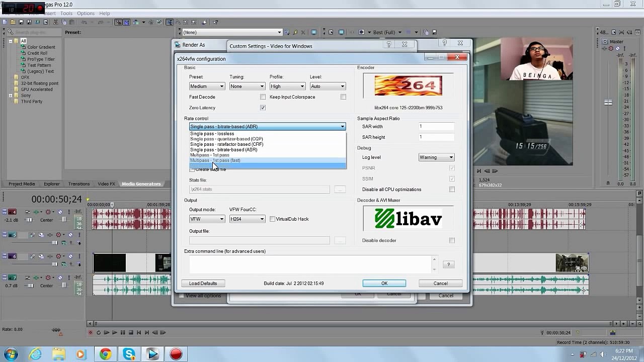644x362 pixels.
Task: Toggle Keep Input Colorspace checkbox
Action: 343,97
